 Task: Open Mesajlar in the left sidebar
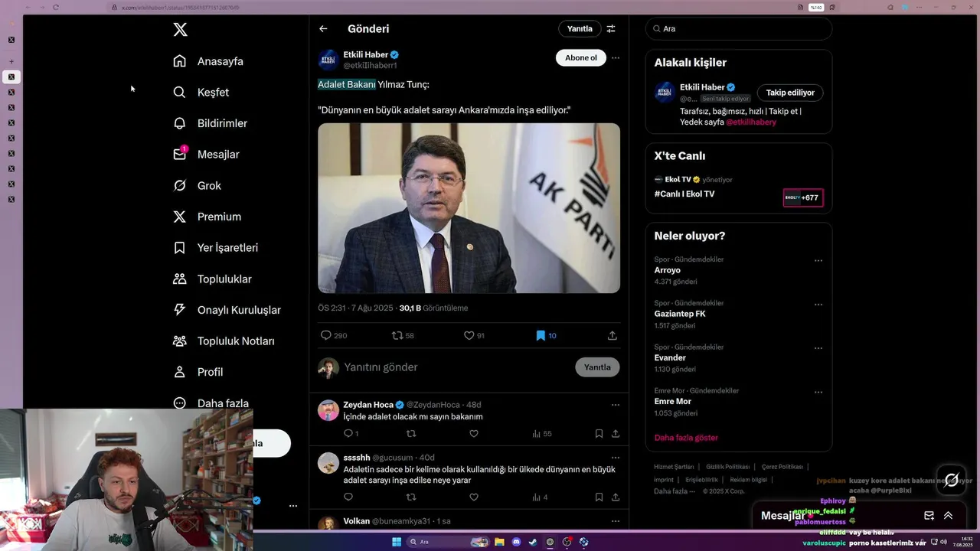point(207,154)
